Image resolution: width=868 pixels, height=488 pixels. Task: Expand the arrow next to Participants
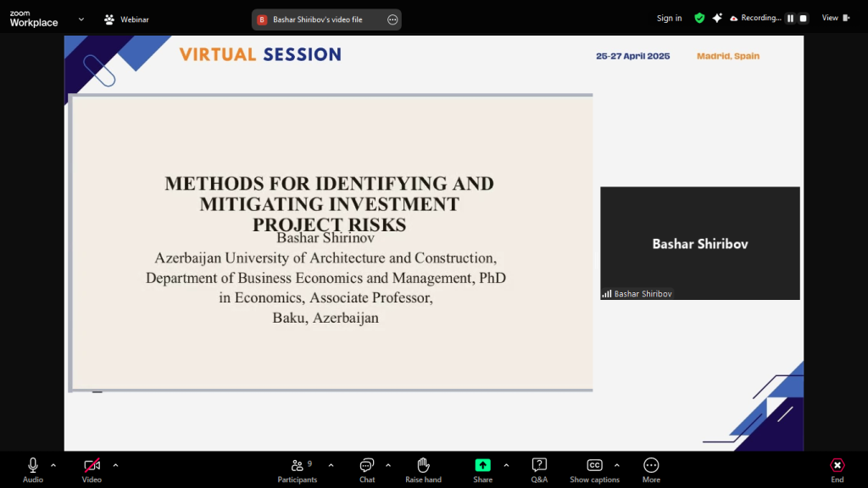331,464
